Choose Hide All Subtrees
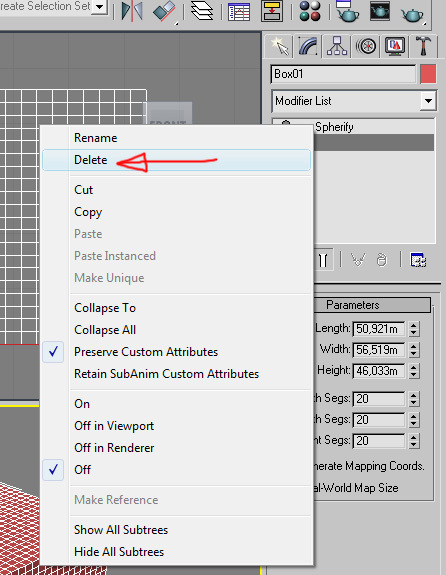 point(176,552)
